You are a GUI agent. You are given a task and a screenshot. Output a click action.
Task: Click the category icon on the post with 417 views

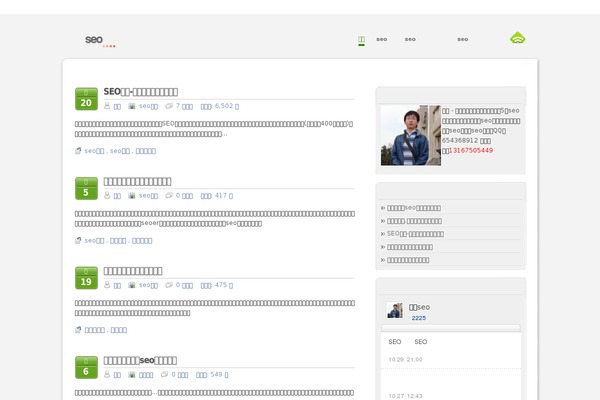(x=132, y=196)
